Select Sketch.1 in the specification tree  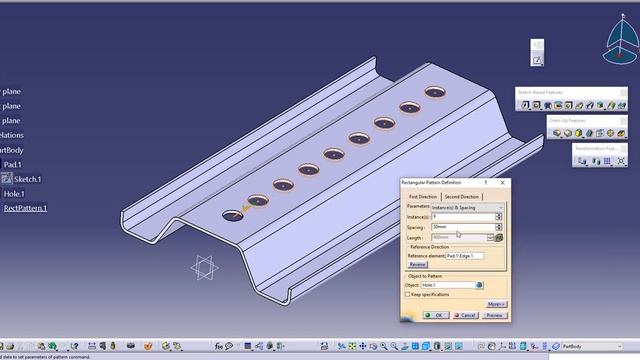click(x=27, y=179)
